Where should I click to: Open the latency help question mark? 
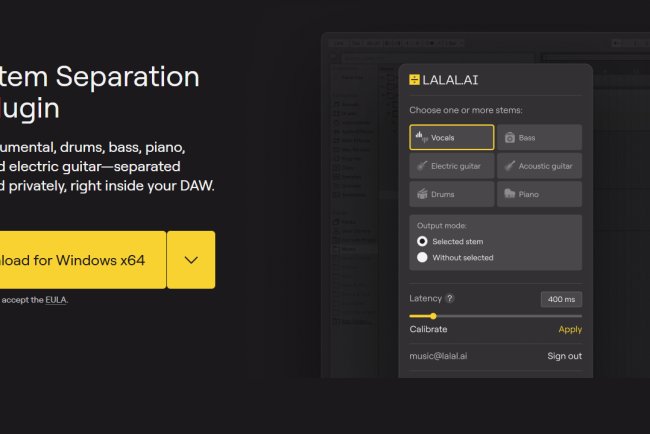[449, 298]
